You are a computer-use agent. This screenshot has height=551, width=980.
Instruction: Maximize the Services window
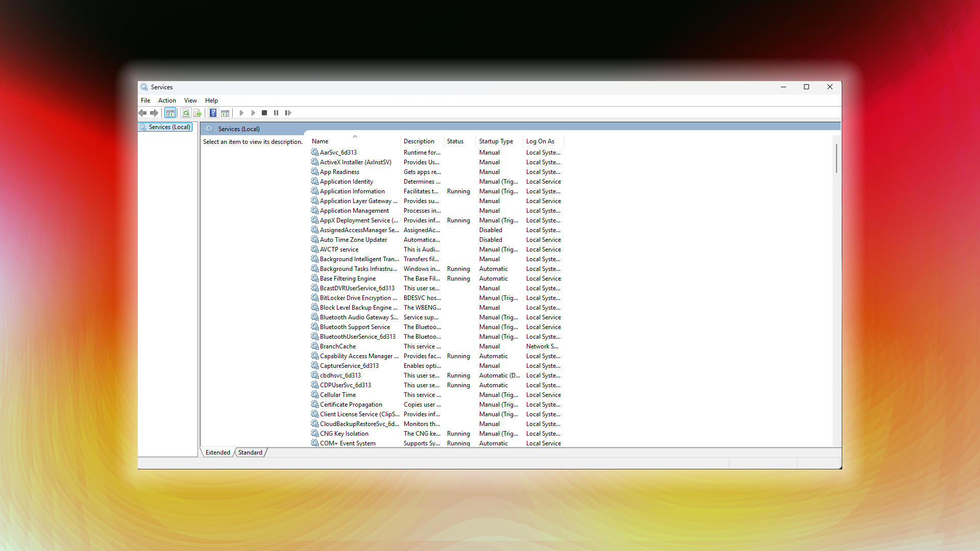point(806,87)
